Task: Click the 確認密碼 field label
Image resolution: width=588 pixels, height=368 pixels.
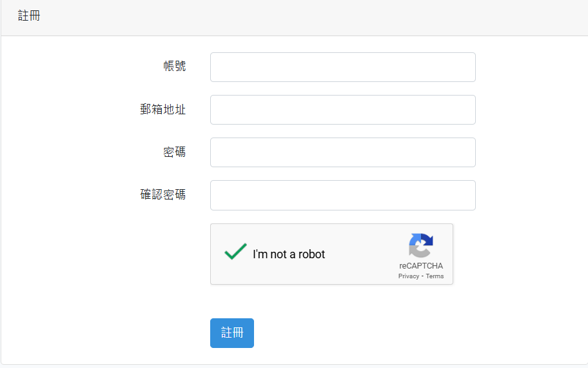Action: point(162,194)
